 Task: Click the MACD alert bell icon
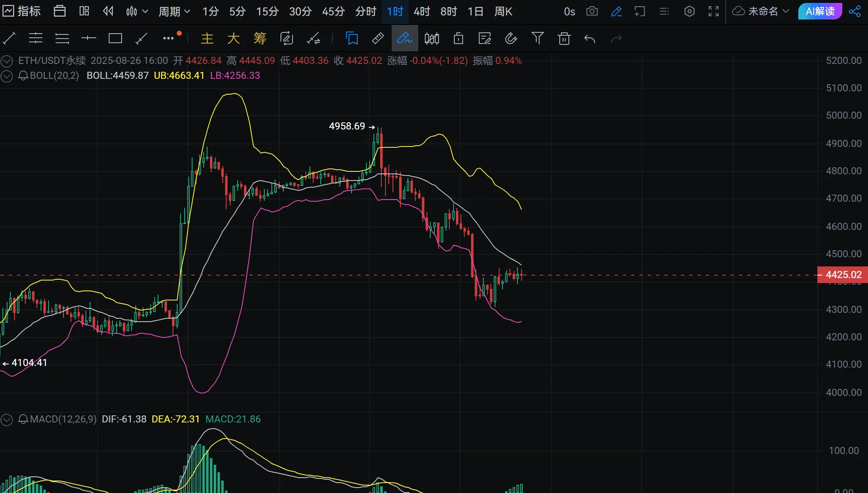click(23, 419)
